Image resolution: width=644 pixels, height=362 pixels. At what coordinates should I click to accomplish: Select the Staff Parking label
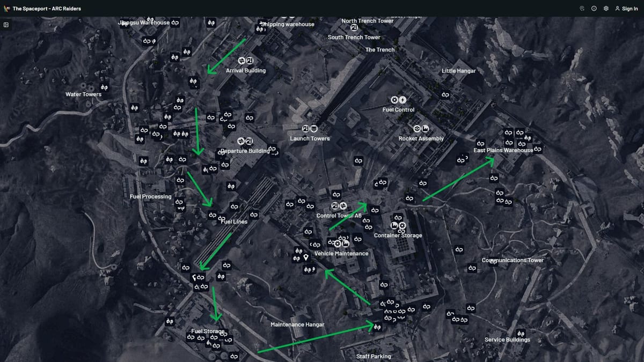point(374,357)
